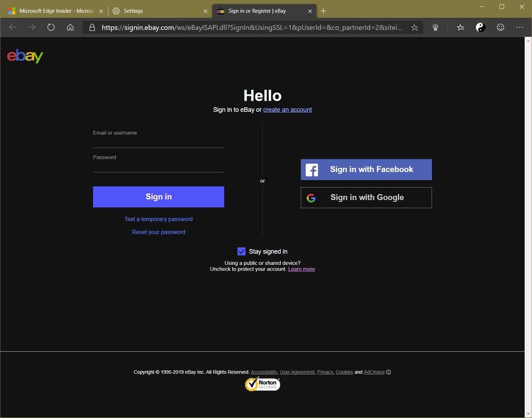The height and width of the screenshot is (418, 532).
Task: Add this page to favorites with star
Action: point(414,28)
